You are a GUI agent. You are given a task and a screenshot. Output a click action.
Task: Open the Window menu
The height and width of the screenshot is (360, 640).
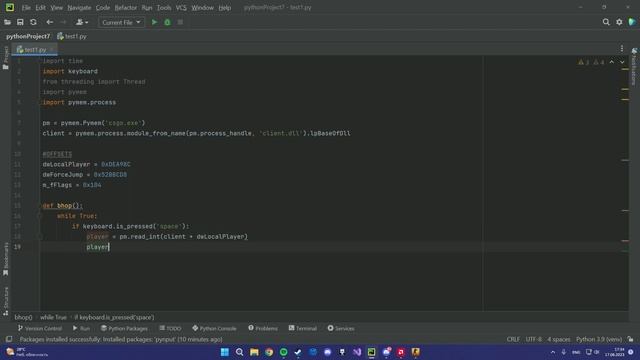tap(202, 7)
